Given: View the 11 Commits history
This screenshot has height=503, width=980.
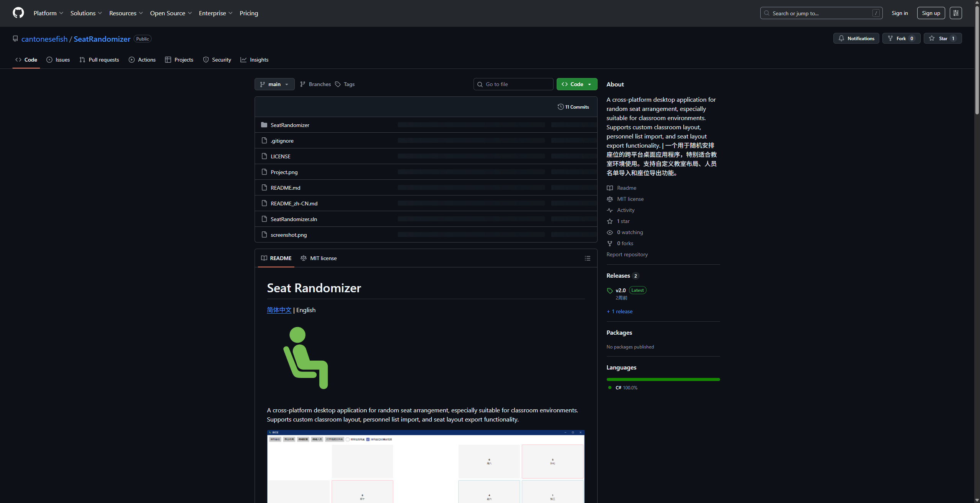Looking at the screenshot, I should pos(573,107).
